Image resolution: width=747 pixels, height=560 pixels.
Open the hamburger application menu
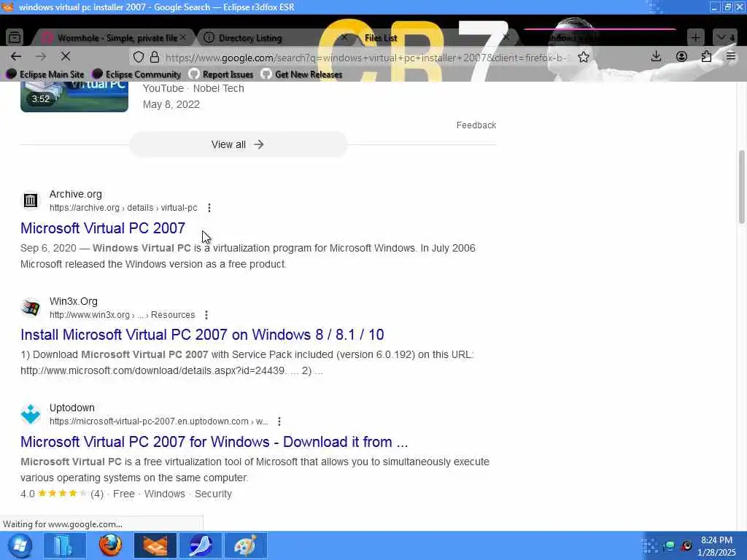tap(731, 57)
